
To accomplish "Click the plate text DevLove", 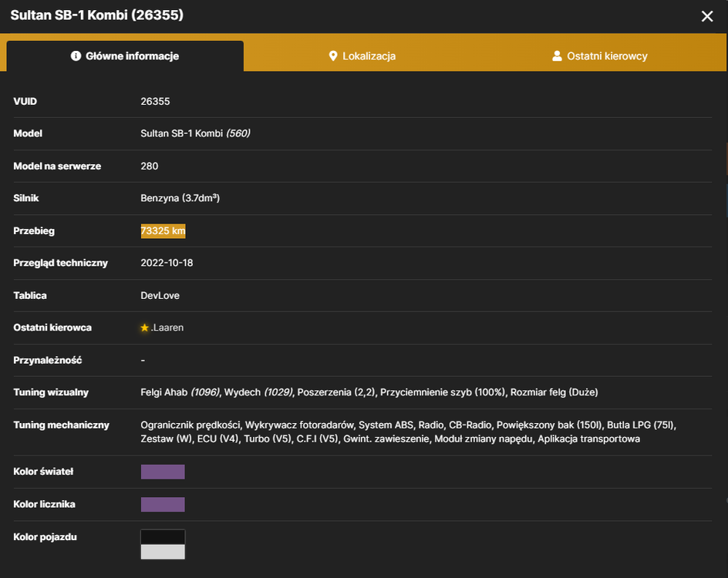I will point(160,296).
